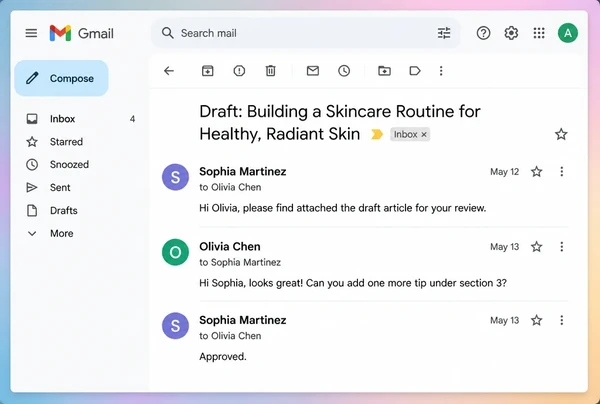Open the Help question mark icon

pyautogui.click(x=483, y=33)
